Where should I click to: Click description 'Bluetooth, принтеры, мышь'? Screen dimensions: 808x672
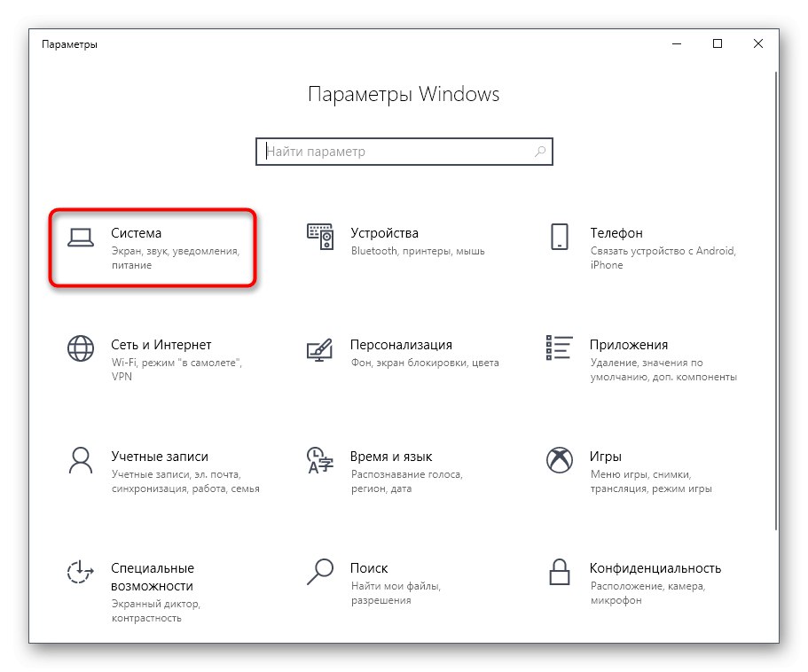click(x=418, y=251)
